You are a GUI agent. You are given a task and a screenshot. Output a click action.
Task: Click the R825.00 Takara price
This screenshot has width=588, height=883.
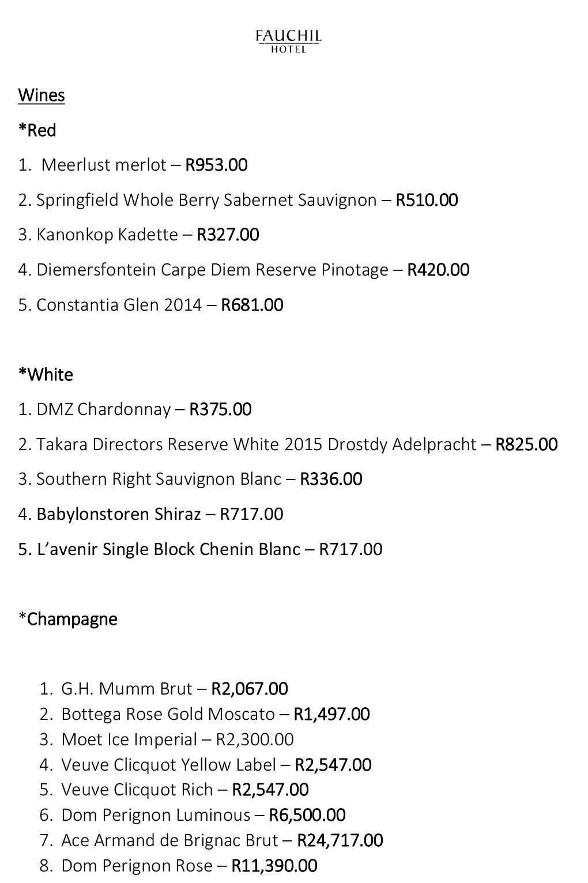click(x=527, y=444)
